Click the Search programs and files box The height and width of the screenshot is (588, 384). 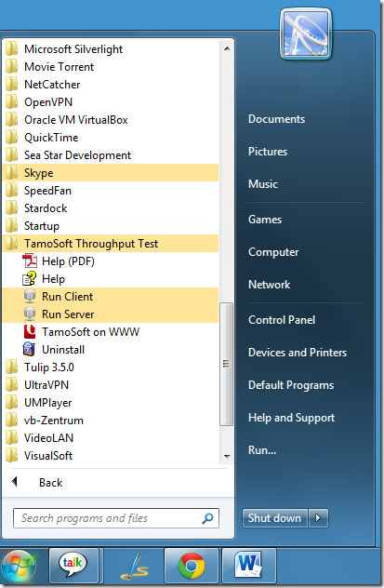coord(116,518)
